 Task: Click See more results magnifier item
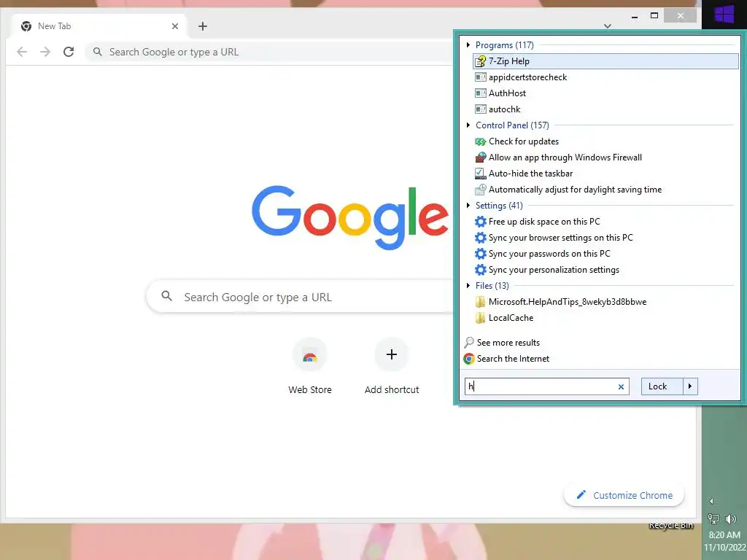(x=502, y=343)
